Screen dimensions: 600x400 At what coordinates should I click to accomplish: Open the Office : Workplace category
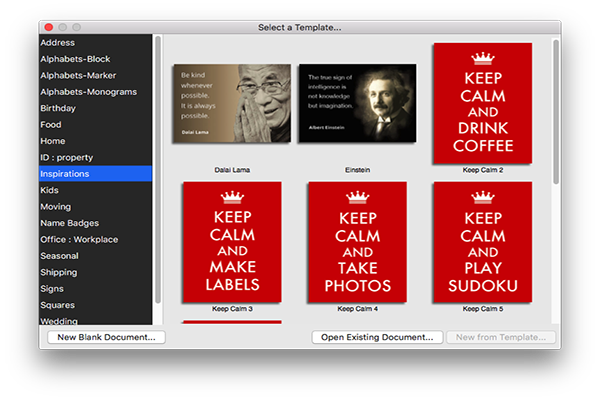point(95,240)
